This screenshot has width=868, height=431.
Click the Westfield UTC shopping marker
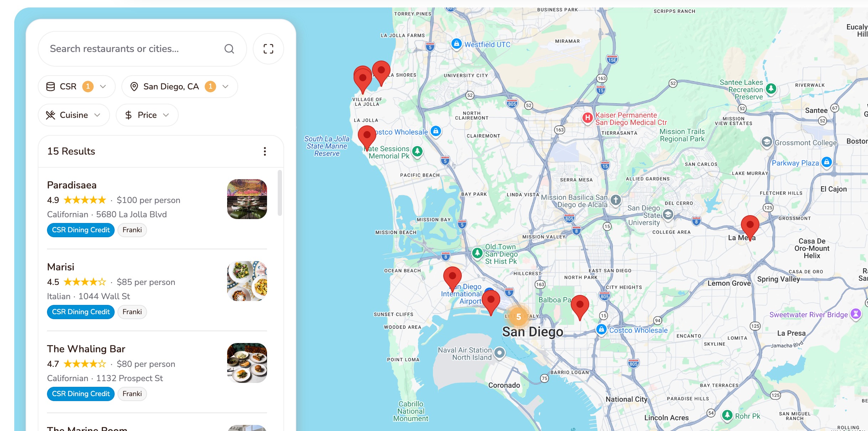456,44
